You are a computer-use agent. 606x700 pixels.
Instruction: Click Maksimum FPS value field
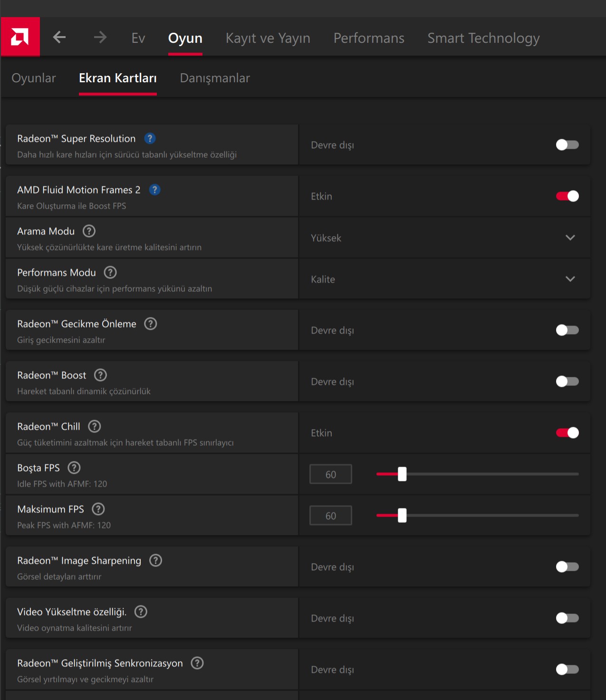tap(331, 516)
